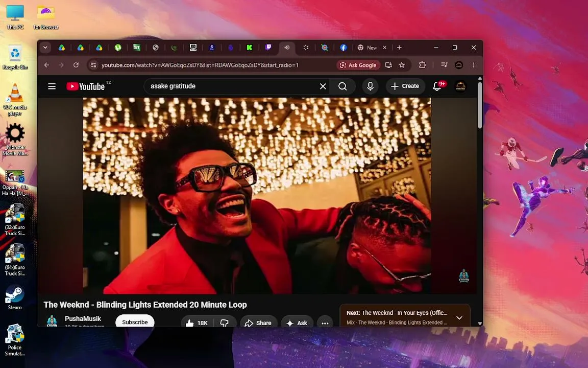Like the video with 18K likes

coord(197,323)
